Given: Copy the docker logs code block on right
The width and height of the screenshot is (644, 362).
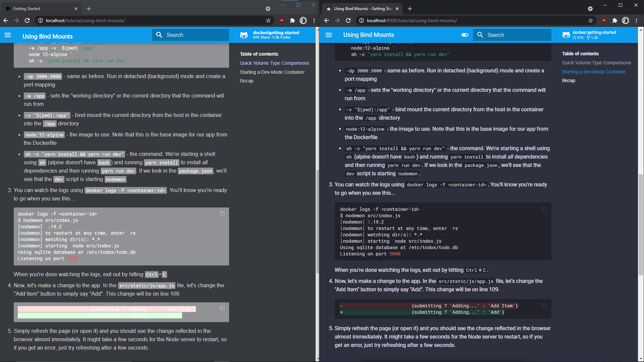Looking at the screenshot, I should coord(544,209).
